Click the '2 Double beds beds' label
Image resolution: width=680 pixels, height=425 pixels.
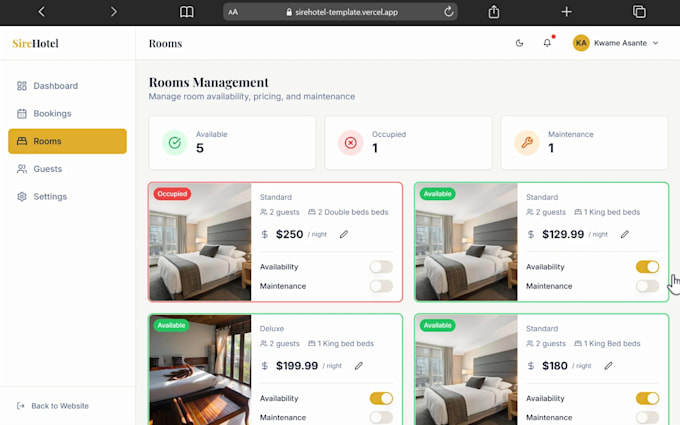tap(353, 212)
